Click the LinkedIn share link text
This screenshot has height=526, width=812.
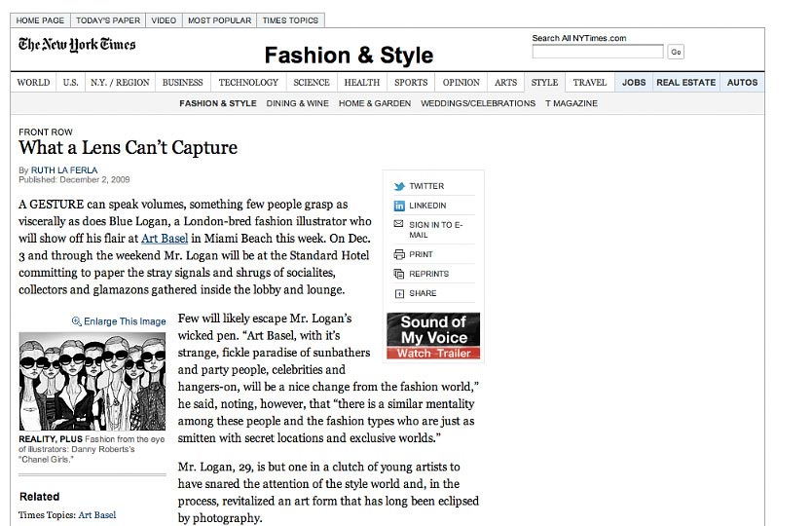pyautogui.click(x=427, y=206)
